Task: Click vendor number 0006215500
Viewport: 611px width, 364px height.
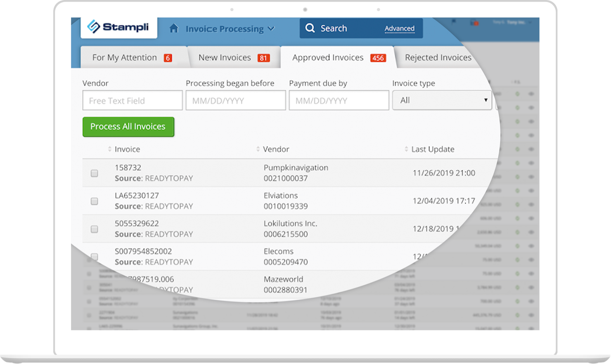Action: pos(286,234)
